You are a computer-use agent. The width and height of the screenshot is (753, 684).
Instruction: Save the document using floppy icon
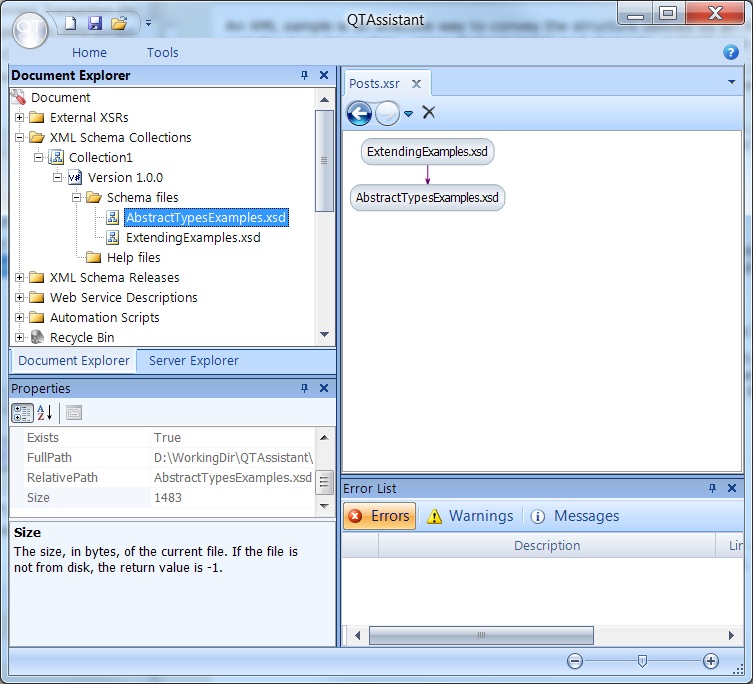coord(95,23)
